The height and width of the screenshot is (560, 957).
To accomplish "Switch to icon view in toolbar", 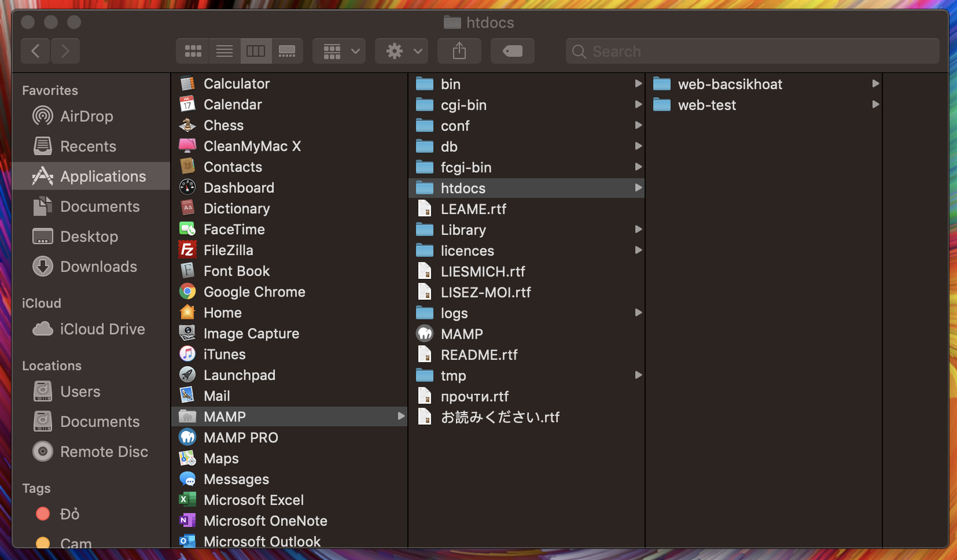I will [x=193, y=51].
